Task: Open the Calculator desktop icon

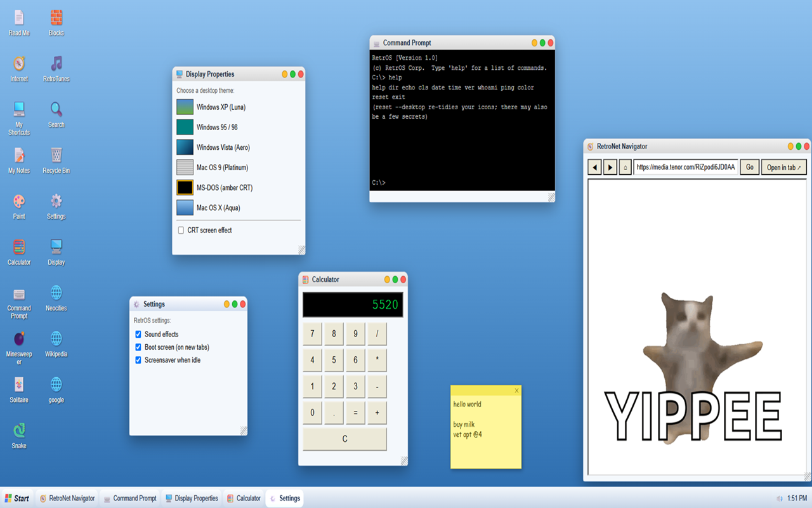Action: [x=19, y=251]
